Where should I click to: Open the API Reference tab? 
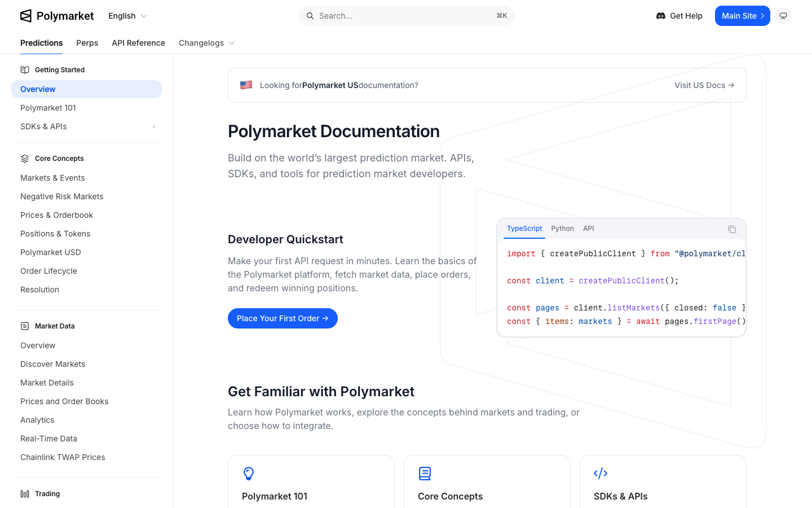138,43
